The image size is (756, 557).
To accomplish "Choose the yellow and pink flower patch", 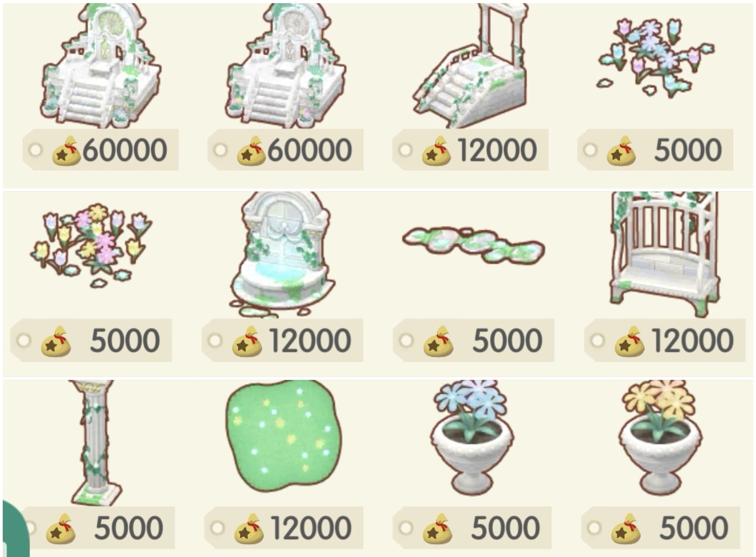I will coord(91,245).
